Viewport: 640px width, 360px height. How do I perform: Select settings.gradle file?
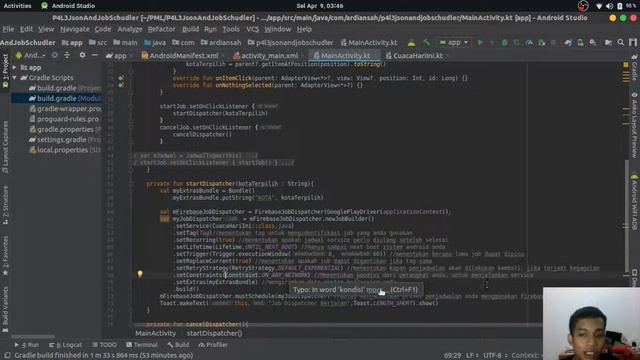65,140
